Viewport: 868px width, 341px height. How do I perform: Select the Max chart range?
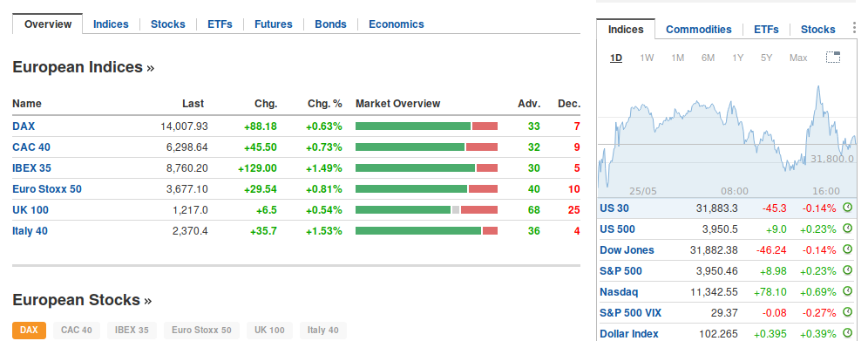coord(798,58)
